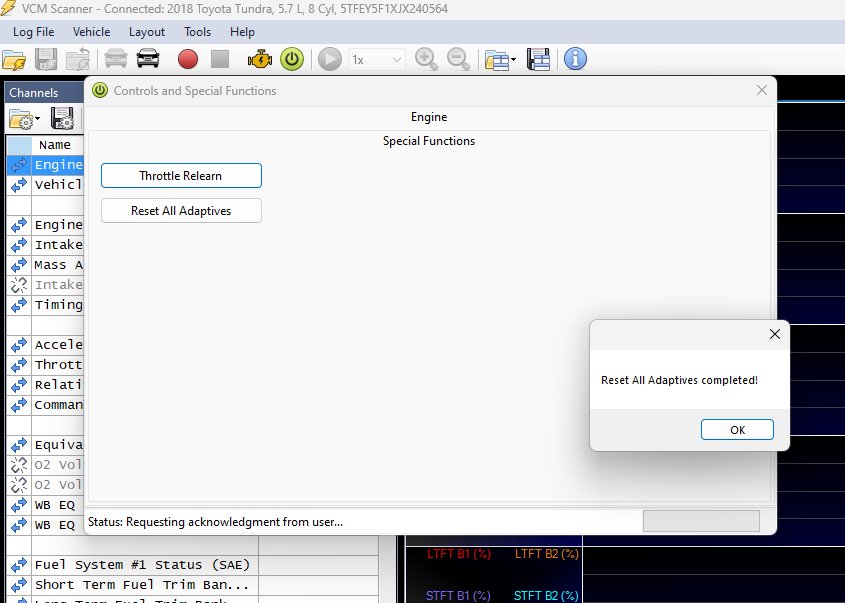Select the Fuel System #1 Status (SAE) row
Viewport: 845px width, 603px height.
point(192,565)
